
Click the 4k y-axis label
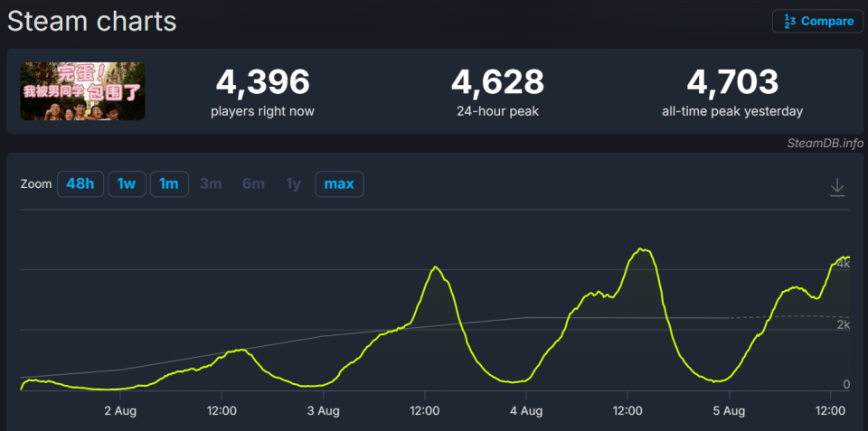(x=843, y=264)
